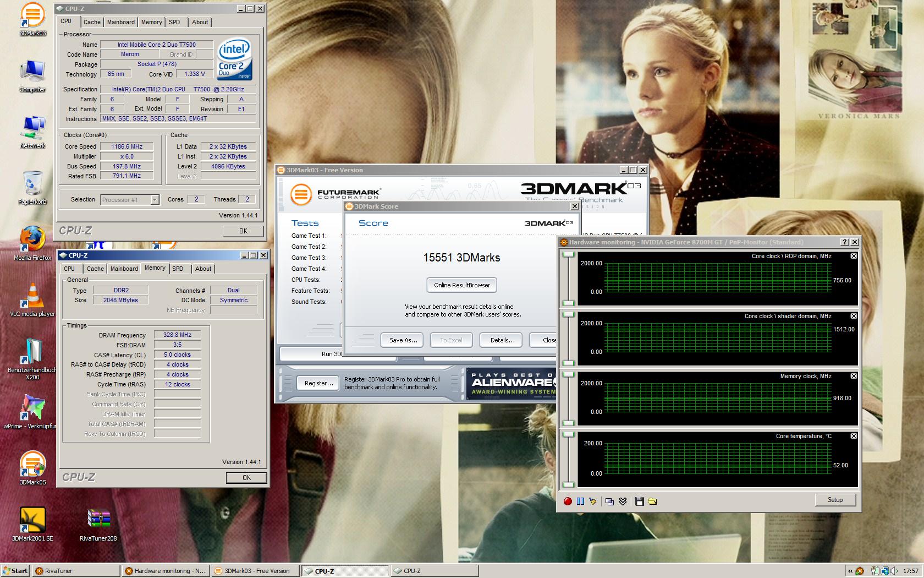Pause hardware monitoring with the blue pause icon
The image size is (924, 578).
tap(580, 501)
